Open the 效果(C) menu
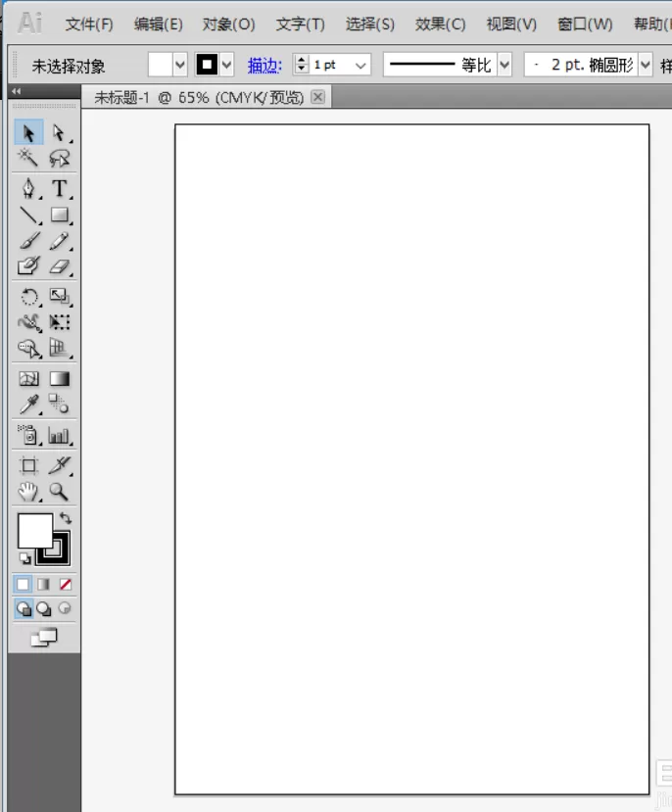672x812 pixels. coord(440,24)
